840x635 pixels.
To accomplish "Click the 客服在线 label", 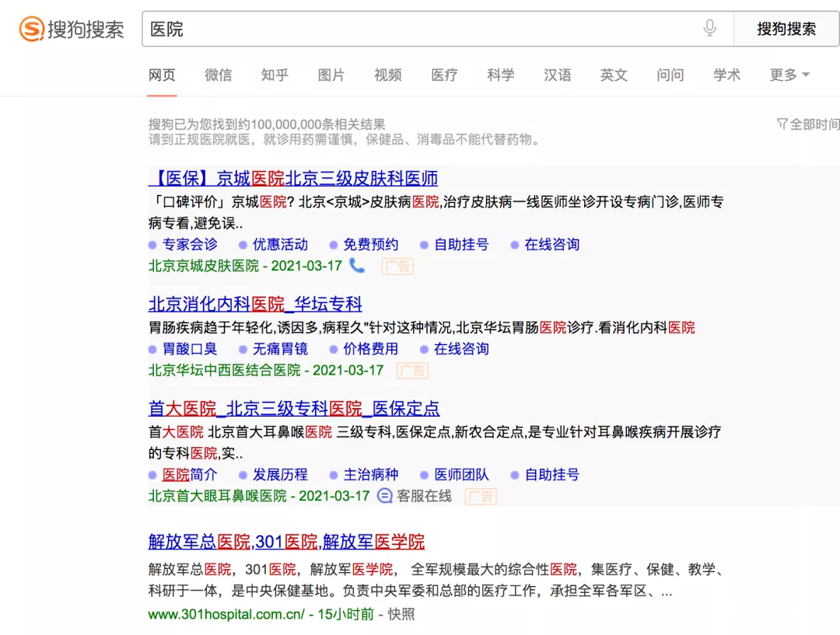I will (425, 496).
